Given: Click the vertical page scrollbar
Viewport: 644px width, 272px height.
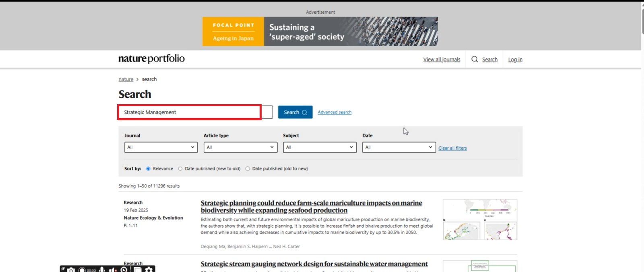Looking at the screenshot, I should pos(642,20).
